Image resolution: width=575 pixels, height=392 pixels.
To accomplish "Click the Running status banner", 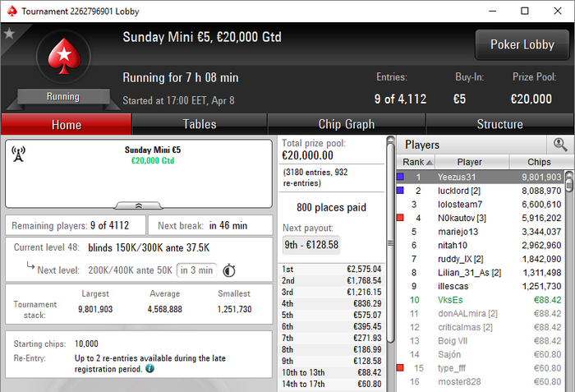I will point(63,96).
